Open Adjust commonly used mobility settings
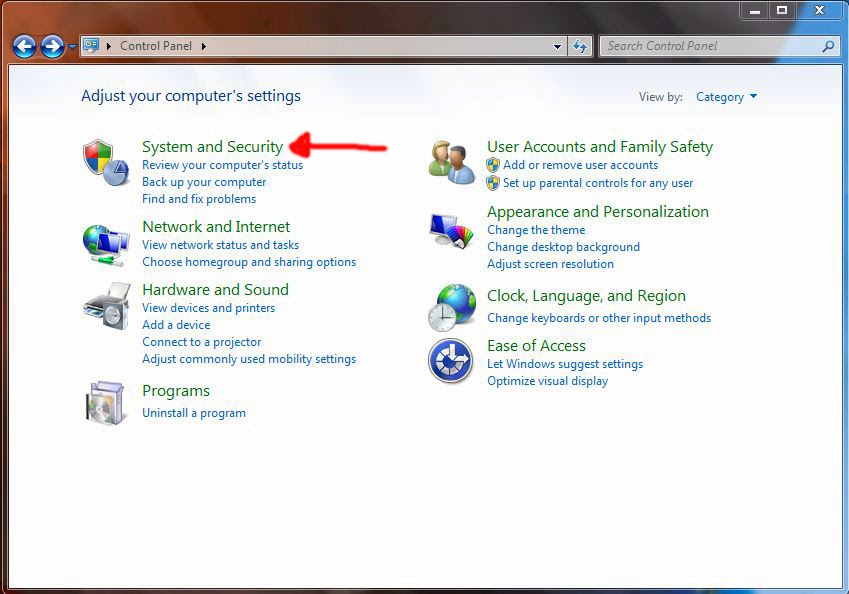This screenshot has height=594, width=849. pyautogui.click(x=249, y=359)
